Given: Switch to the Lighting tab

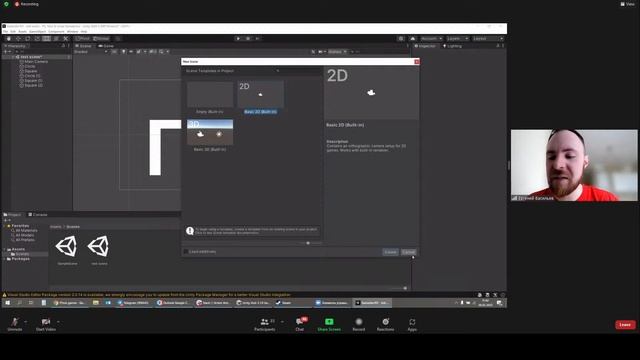Looking at the screenshot, I should (x=452, y=46).
